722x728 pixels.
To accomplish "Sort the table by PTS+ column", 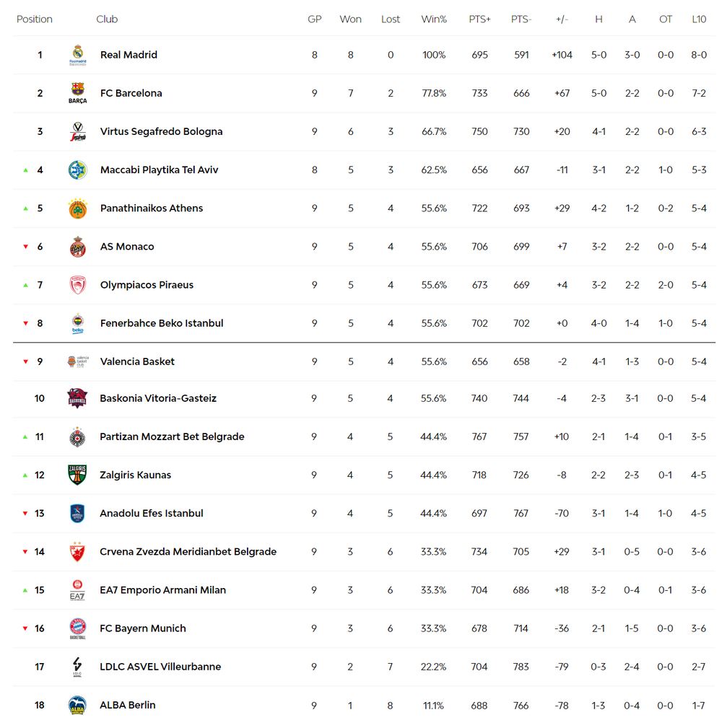I will [479, 19].
